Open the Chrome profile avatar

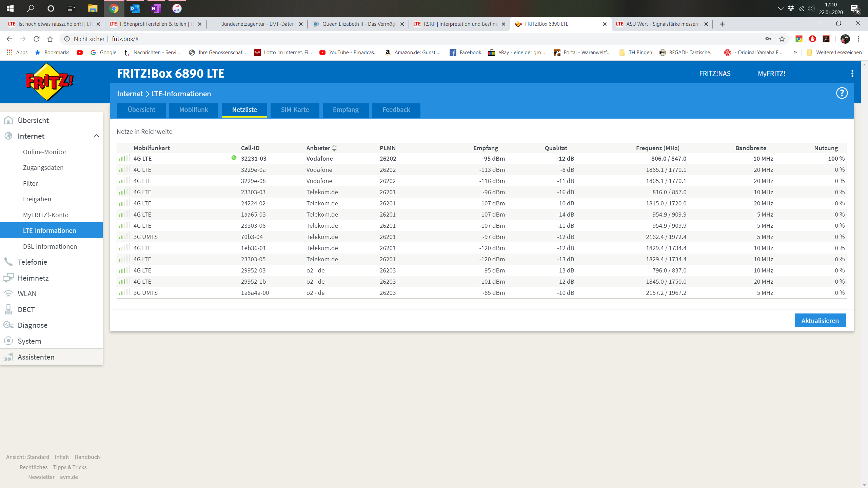point(845,39)
